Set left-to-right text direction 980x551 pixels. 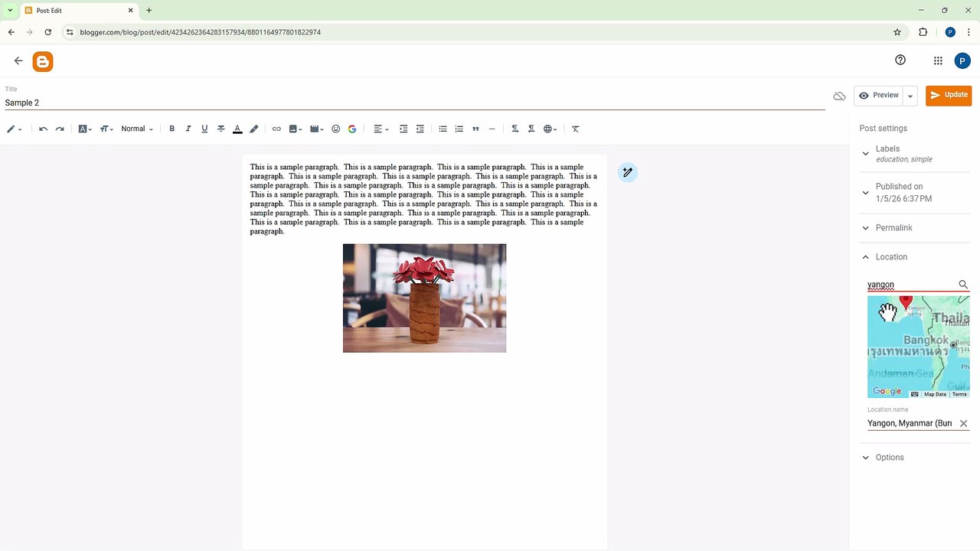tap(514, 129)
